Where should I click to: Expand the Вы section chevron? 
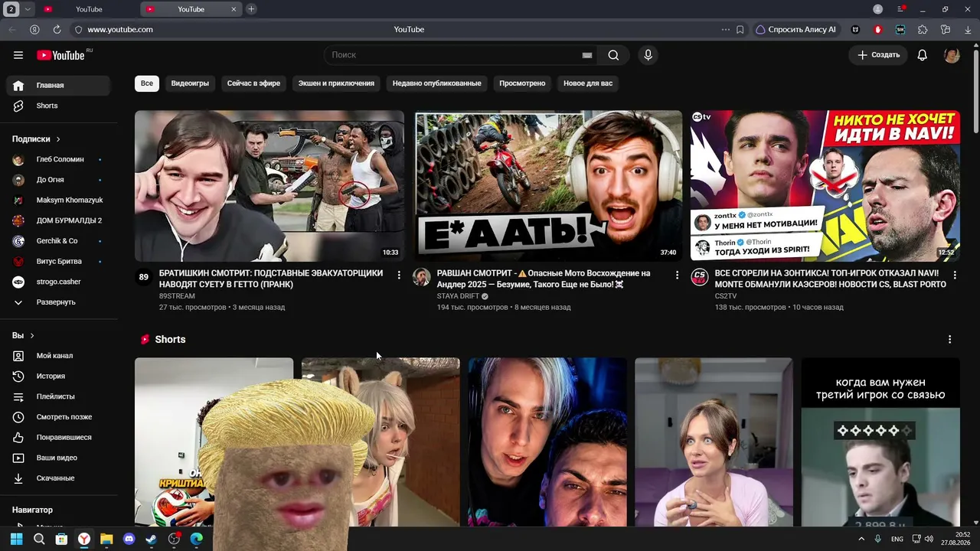tap(32, 336)
